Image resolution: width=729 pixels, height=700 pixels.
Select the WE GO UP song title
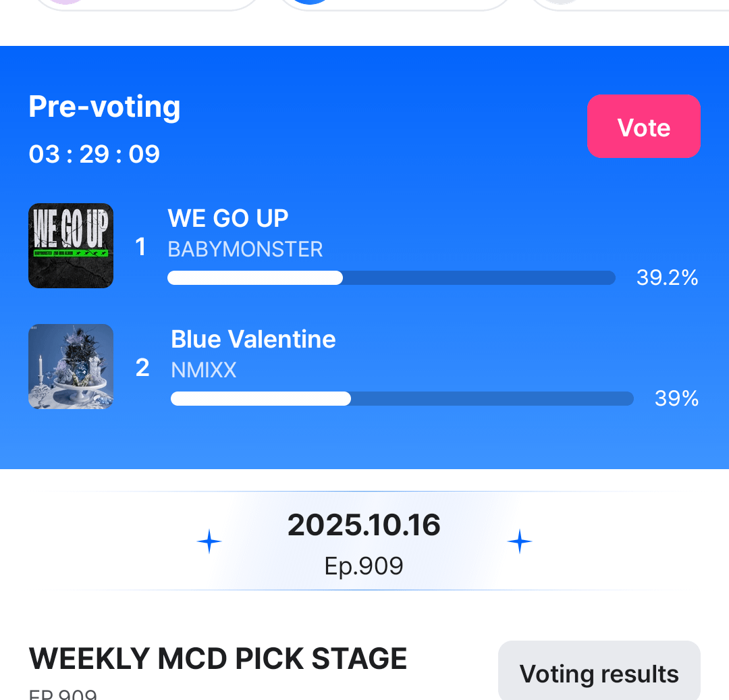[x=228, y=218]
